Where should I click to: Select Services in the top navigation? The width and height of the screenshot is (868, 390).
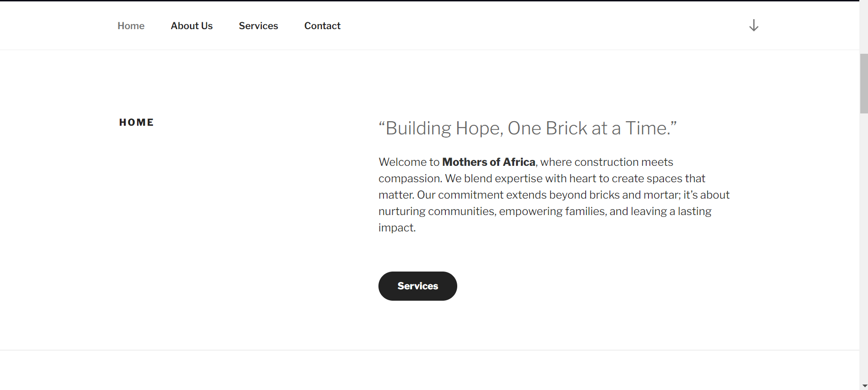coord(258,26)
